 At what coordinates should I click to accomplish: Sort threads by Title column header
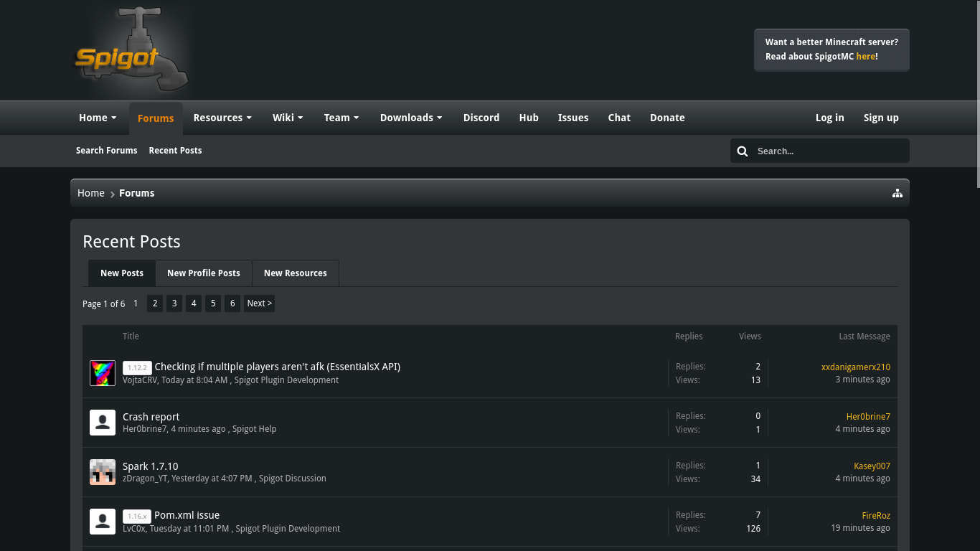(x=131, y=336)
